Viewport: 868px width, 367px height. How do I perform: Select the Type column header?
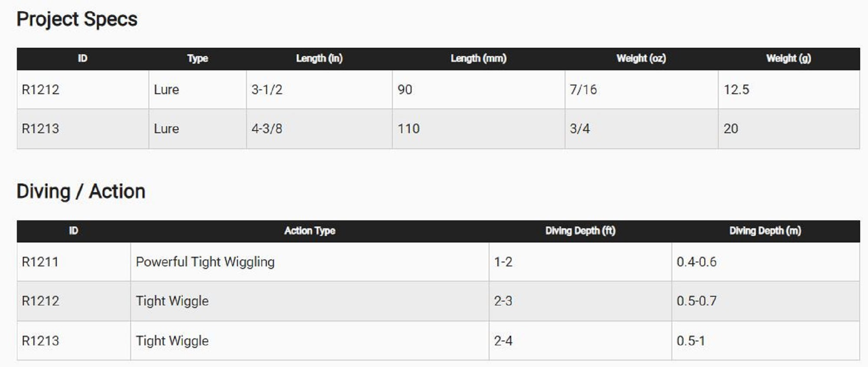tap(197, 59)
